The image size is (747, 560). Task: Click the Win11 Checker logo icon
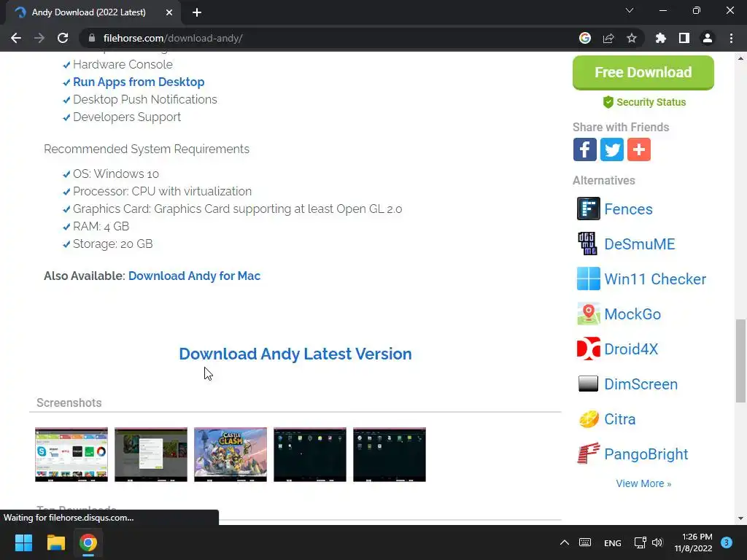(x=589, y=279)
